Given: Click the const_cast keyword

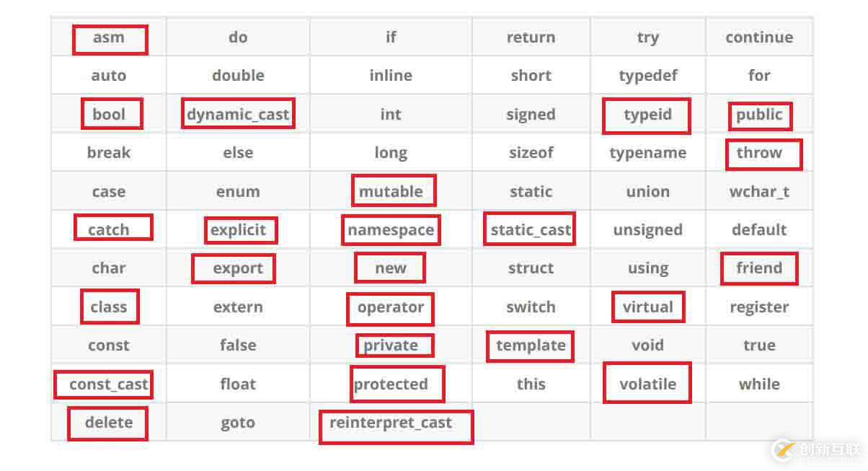Looking at the screenshot, I should coord(109,384).
